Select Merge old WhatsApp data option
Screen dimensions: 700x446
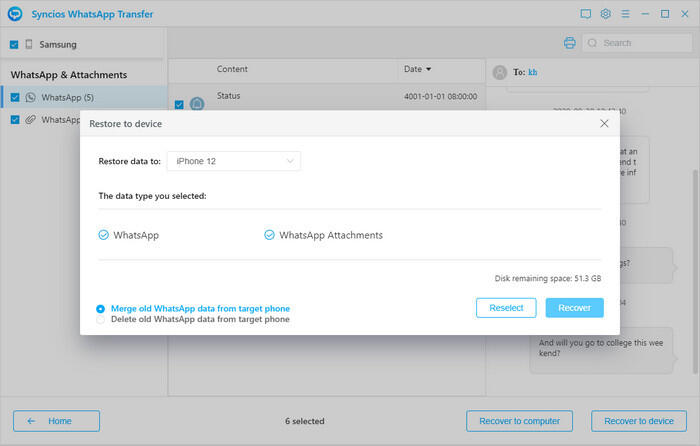pos(101,309)
